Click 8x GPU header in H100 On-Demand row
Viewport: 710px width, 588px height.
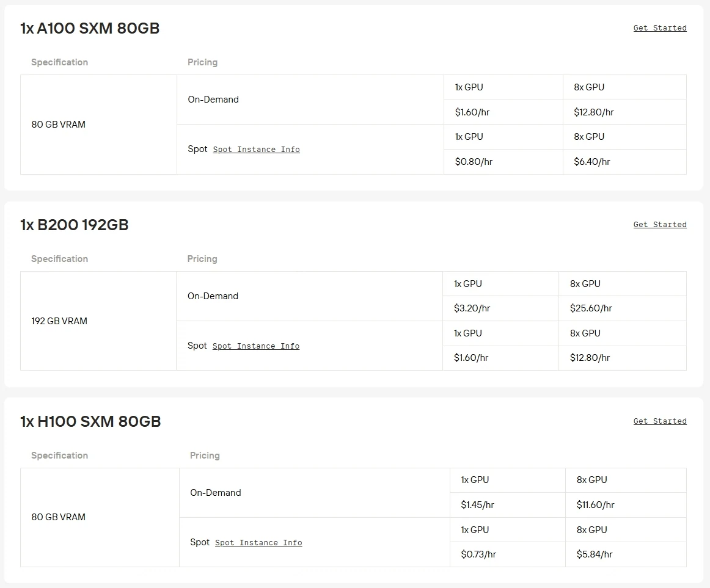point(592,480)
